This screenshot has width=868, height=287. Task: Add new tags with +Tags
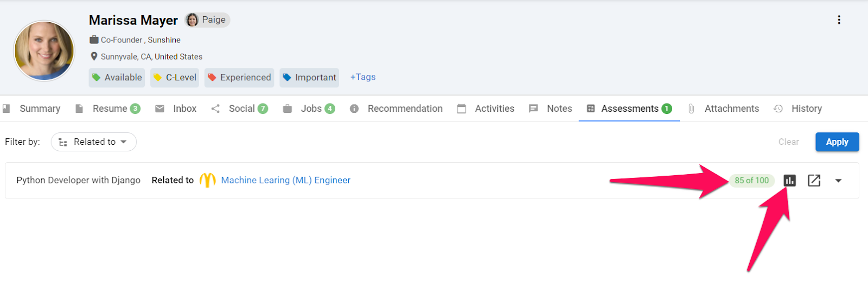click(x=363, y=77)
